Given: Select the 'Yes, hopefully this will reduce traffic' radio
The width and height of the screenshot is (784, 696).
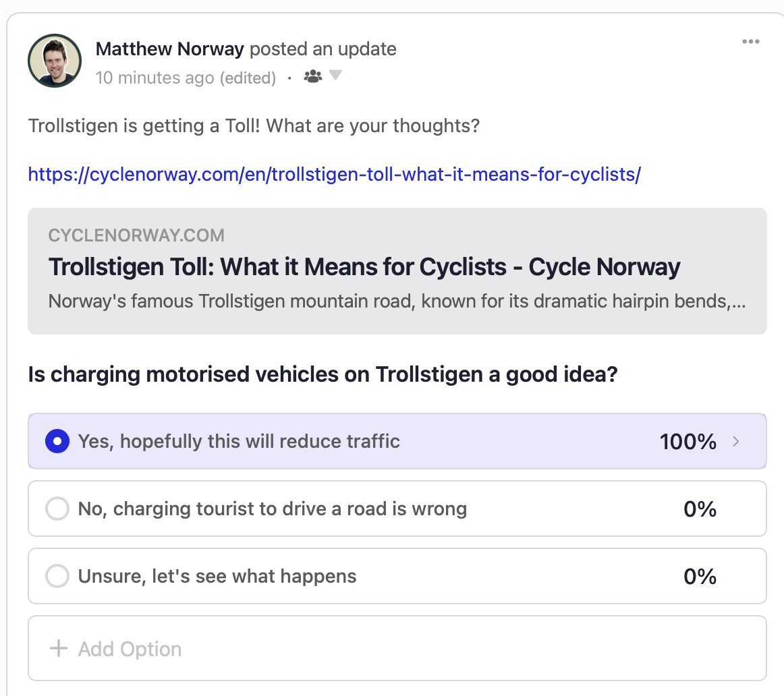Looking at the screenshot, I should click(57, 441).
